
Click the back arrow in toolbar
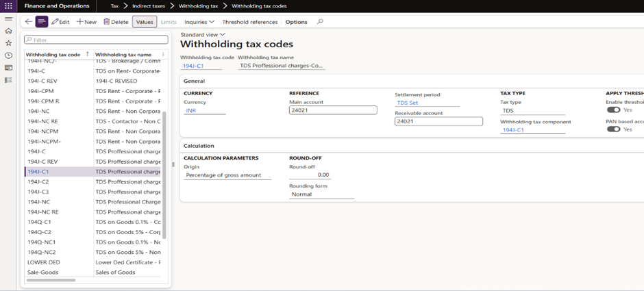coord(28,22)
